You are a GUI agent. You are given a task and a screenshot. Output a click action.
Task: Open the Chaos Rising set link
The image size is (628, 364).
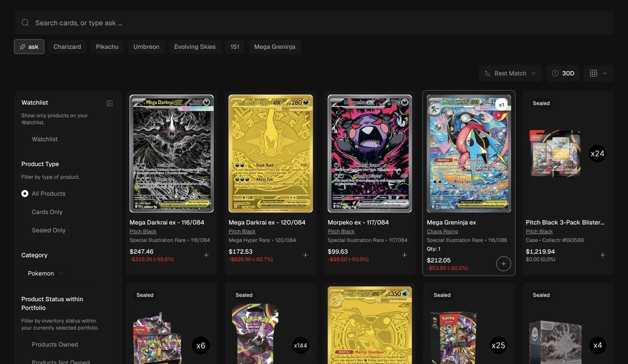[442, 231]
